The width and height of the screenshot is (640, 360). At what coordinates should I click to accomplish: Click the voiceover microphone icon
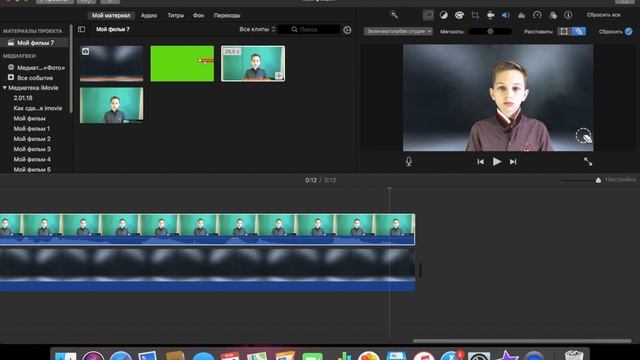409,162
